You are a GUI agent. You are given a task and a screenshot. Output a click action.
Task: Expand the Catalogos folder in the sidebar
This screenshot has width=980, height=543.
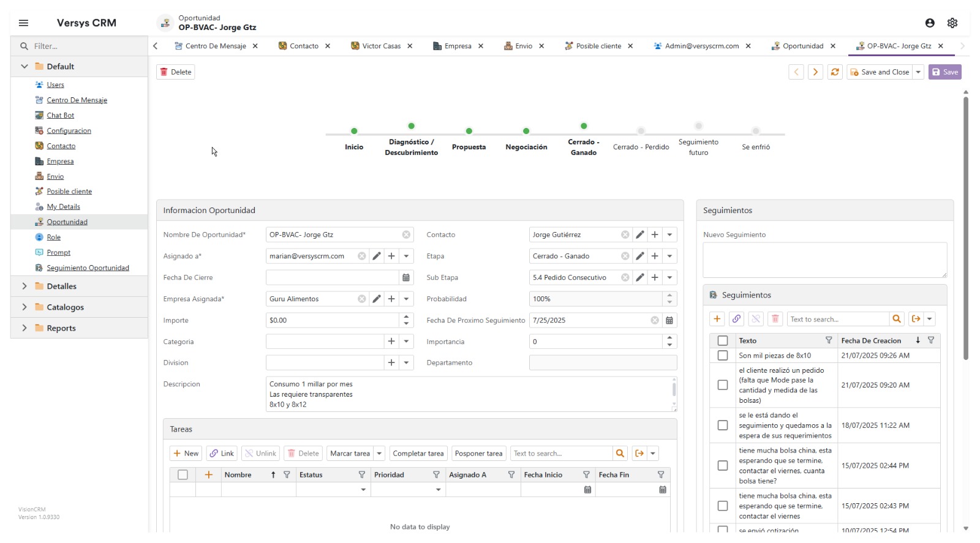24,307
